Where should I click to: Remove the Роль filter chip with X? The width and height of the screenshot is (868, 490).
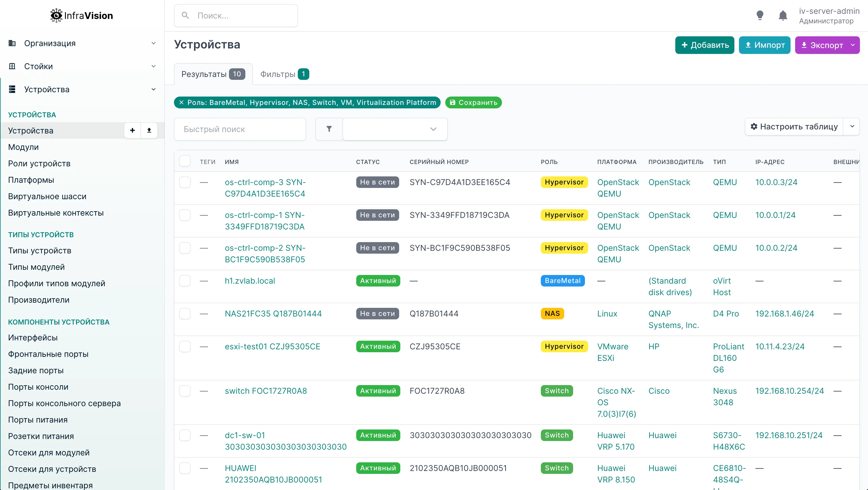182,102
